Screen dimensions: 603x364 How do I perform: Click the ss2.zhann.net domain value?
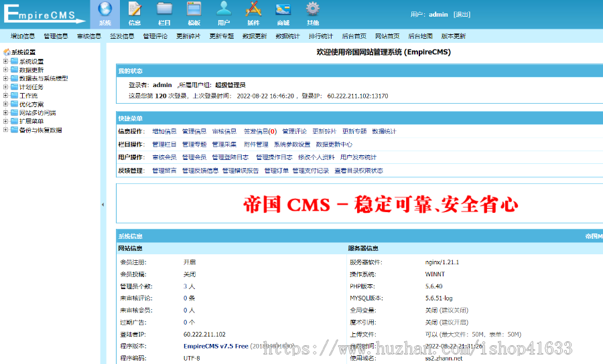pyautogui.click(x=444, y=358)
